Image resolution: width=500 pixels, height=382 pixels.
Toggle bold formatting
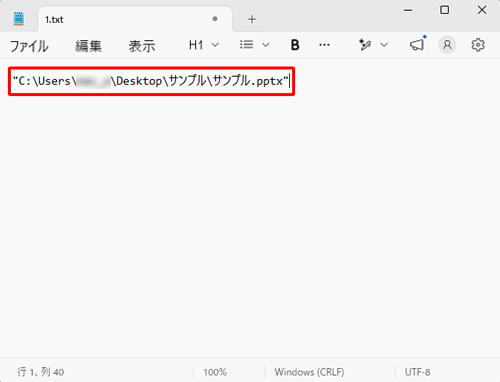pos(295,45)
